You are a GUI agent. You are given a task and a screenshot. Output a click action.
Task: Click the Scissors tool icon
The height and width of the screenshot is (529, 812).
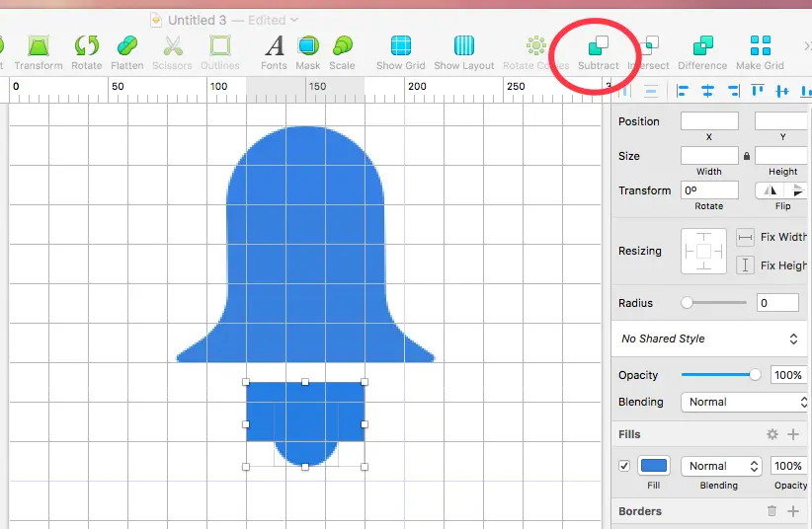173,46
